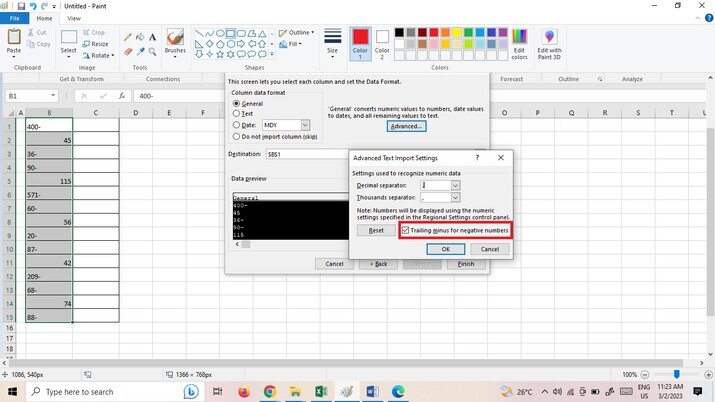Click the zoom out minus button
The image size is (715, 402).
[645, 375]
